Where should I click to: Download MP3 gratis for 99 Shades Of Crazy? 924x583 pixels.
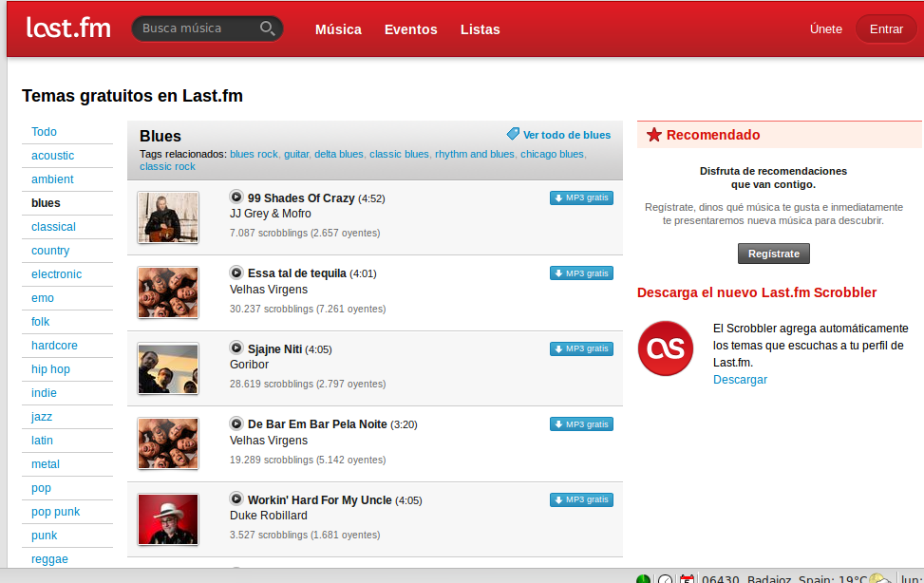[581, 198]
